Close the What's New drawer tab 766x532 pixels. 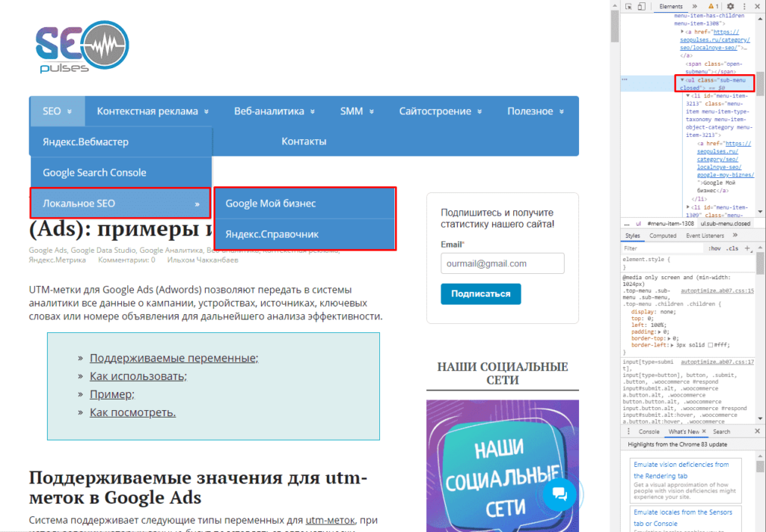pyautogui.click(x=704, y=432)
